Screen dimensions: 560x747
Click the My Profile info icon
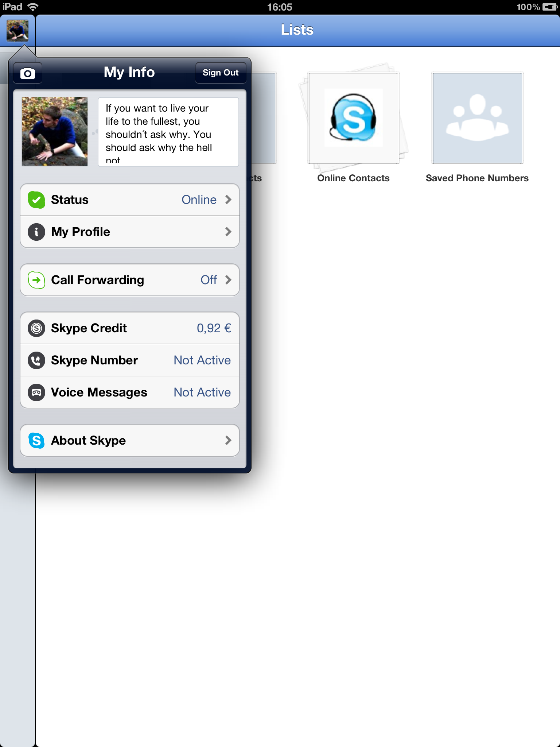point(36,232)
